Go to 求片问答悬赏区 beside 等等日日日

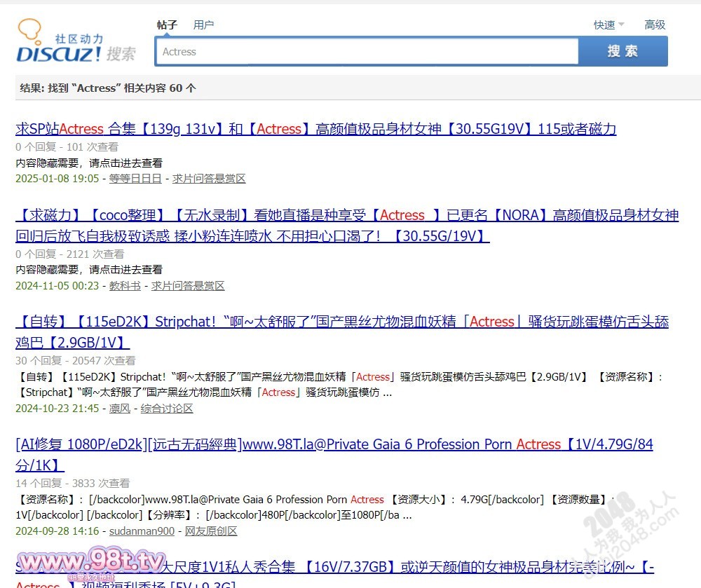click(209, 179)
